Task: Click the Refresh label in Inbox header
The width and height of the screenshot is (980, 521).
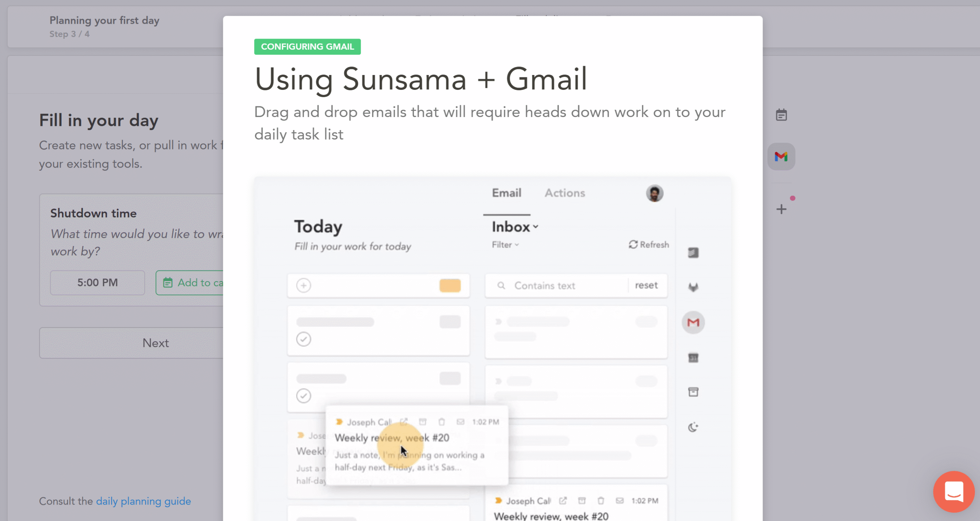Action: point(655,244)
